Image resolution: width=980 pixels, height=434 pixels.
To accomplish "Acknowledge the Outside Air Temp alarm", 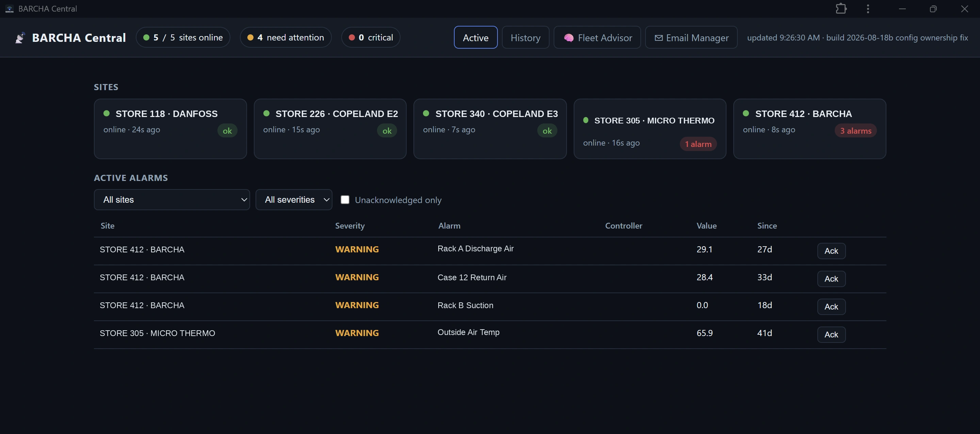I will click(x=831, y=335).
